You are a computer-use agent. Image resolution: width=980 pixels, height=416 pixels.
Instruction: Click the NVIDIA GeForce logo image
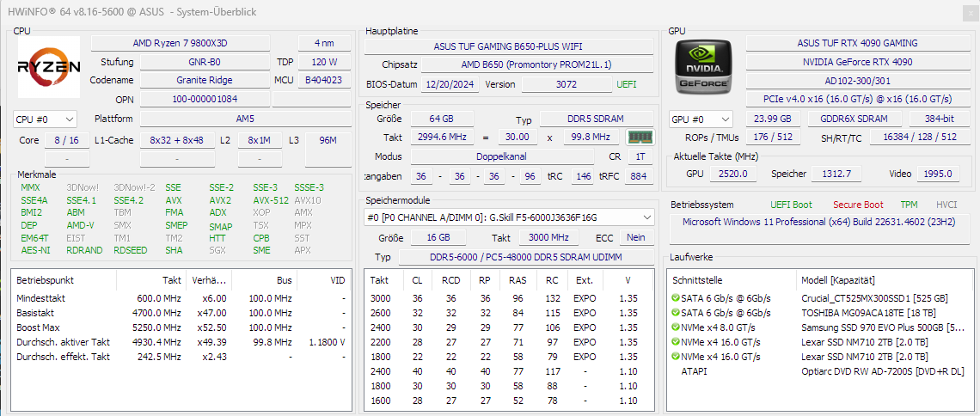pyautogui.click(x=704, y=67)
